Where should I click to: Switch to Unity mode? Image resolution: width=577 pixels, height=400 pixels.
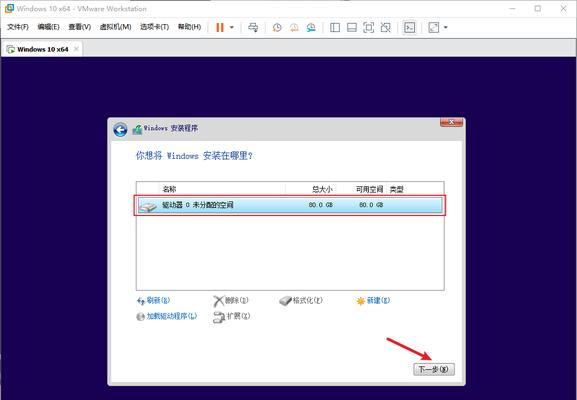click(x=386, y=28)
